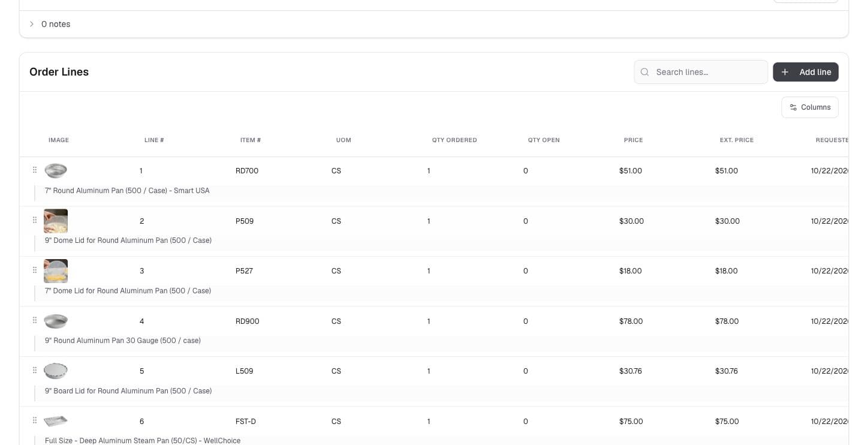The width and height of the screenshot is (868, 445).
Task: Open the FST-D steam pan thumbnail
Action: (56, 421)
